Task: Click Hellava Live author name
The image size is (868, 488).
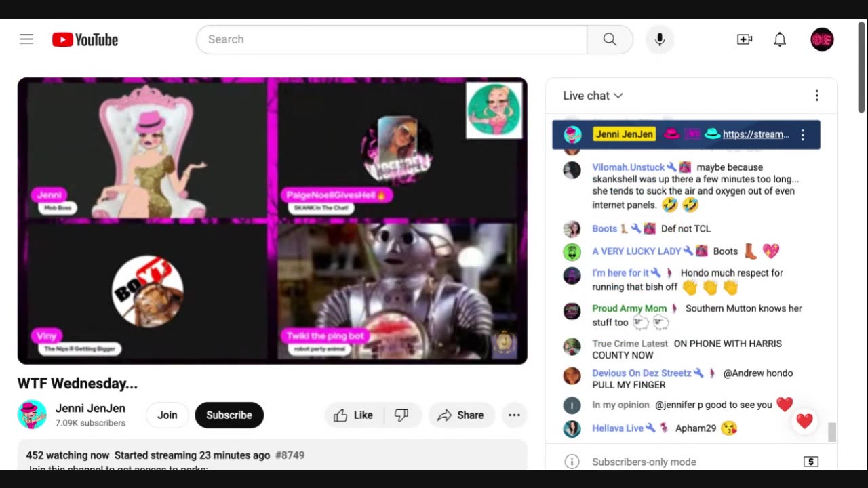Action: click(x=618, y=428)
